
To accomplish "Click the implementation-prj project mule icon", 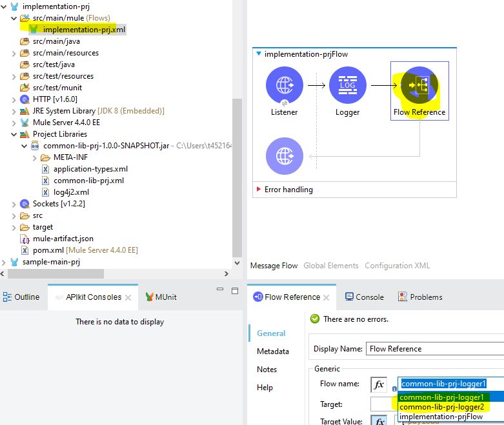I will pos(14,6).
